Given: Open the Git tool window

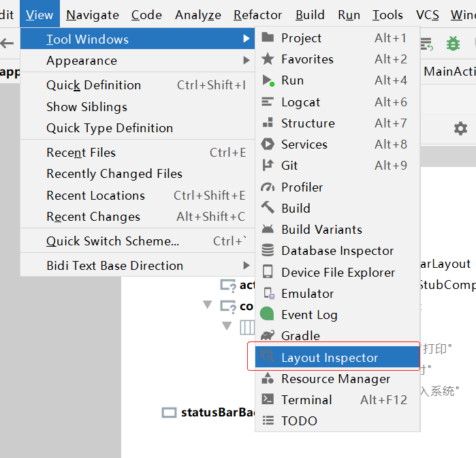Looking at the screenshot, I should (337, 166).
